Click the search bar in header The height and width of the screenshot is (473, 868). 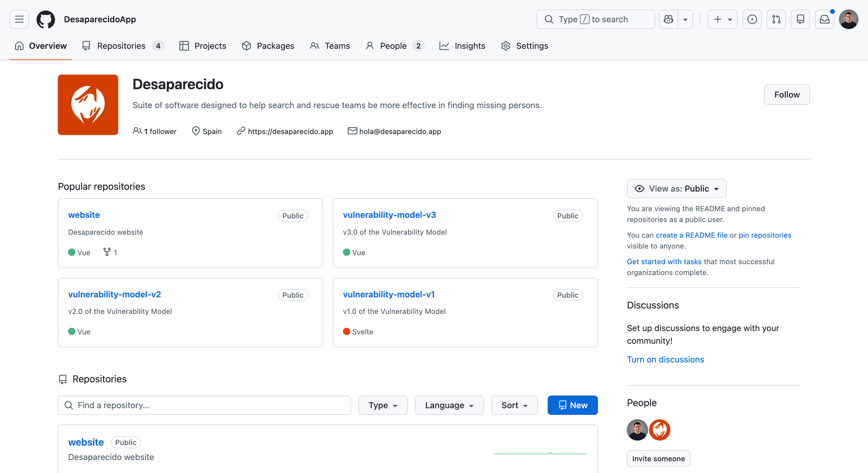click(x=596, y=19)
